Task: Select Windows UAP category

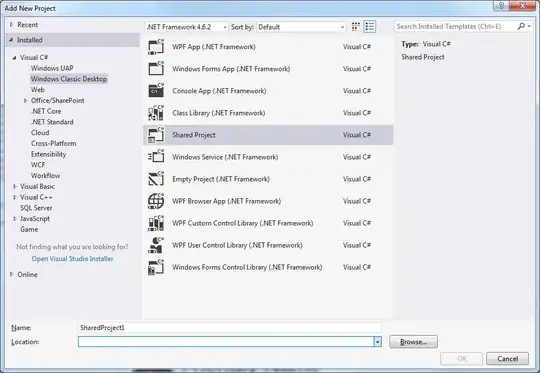Action: point(52,68)
